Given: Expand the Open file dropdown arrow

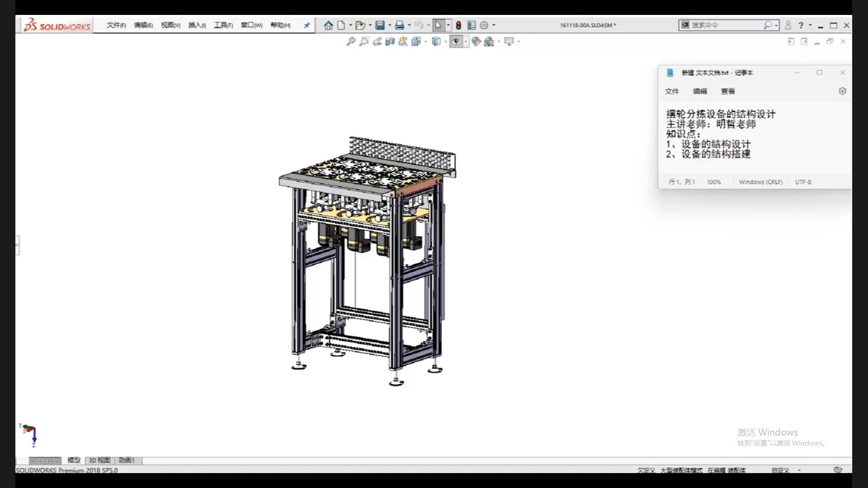Looking at the screenshot, I should pyautogui.click(x=370, y=25).
